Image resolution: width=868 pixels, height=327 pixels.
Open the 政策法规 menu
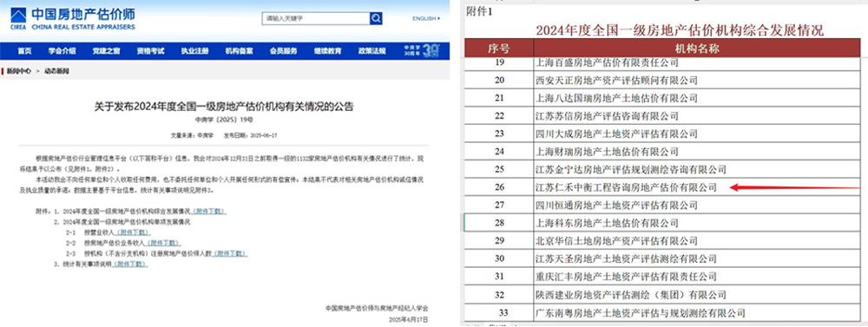pyautogui.click(x=372, y=51)
